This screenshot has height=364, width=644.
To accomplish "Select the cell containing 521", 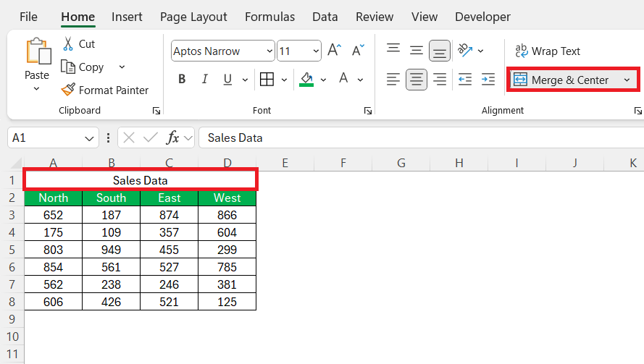I will [170, 302].
